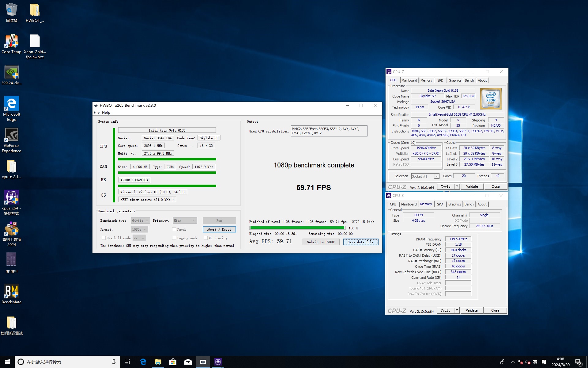Click the taskbar microphone search icon

(114, 362)
